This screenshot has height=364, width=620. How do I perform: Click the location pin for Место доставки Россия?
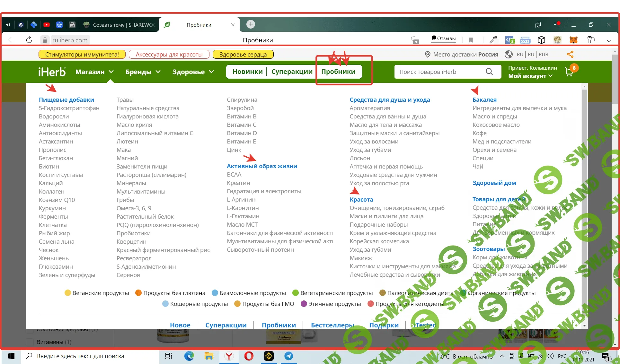pos(427,54)
